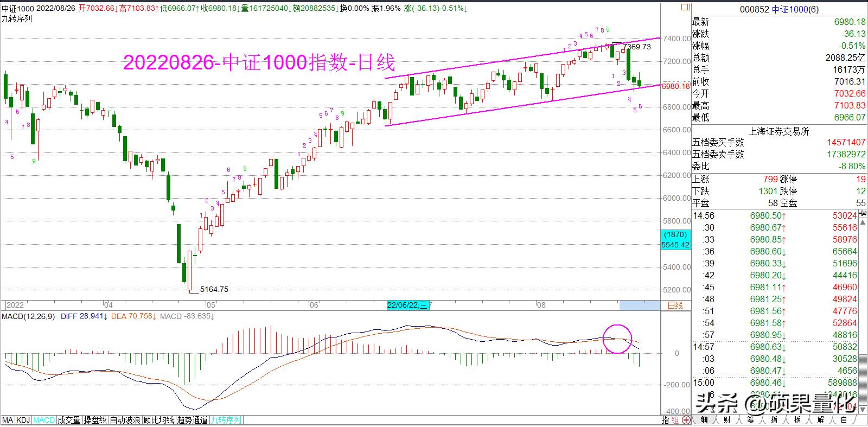The height and width of the screenshot is (427, 868).
Task: Open the 财 finance tab
Action: (727, 419)
